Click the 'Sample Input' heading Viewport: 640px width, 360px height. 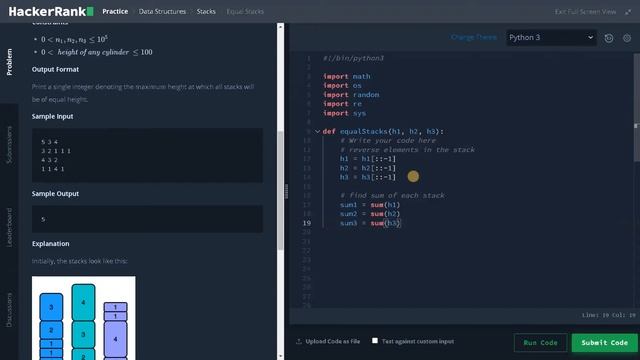(53, 116)
